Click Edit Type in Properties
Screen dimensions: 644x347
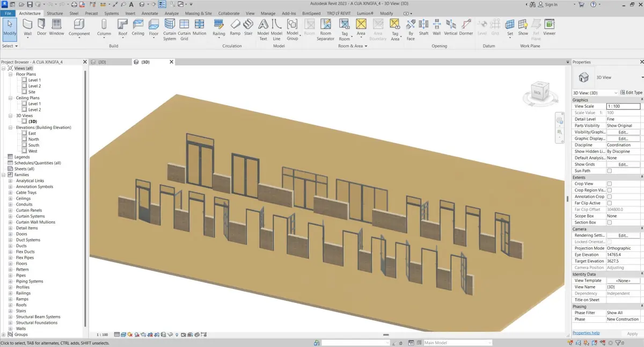(x=631, y=93)
